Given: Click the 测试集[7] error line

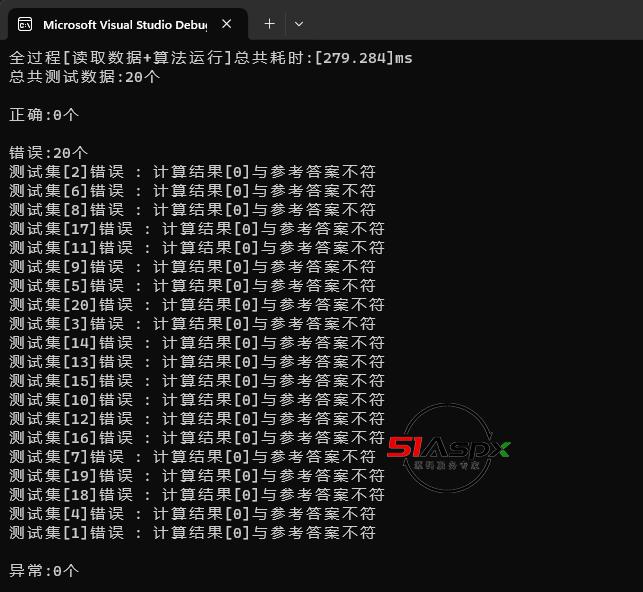Looking at the screenshot, I should coord(192,457).
